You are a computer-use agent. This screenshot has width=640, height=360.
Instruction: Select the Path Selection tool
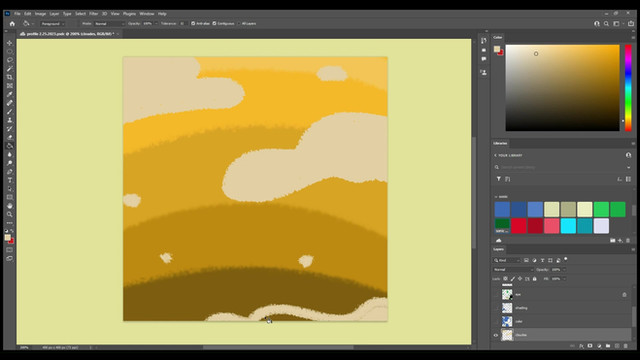tap(9, 189)
